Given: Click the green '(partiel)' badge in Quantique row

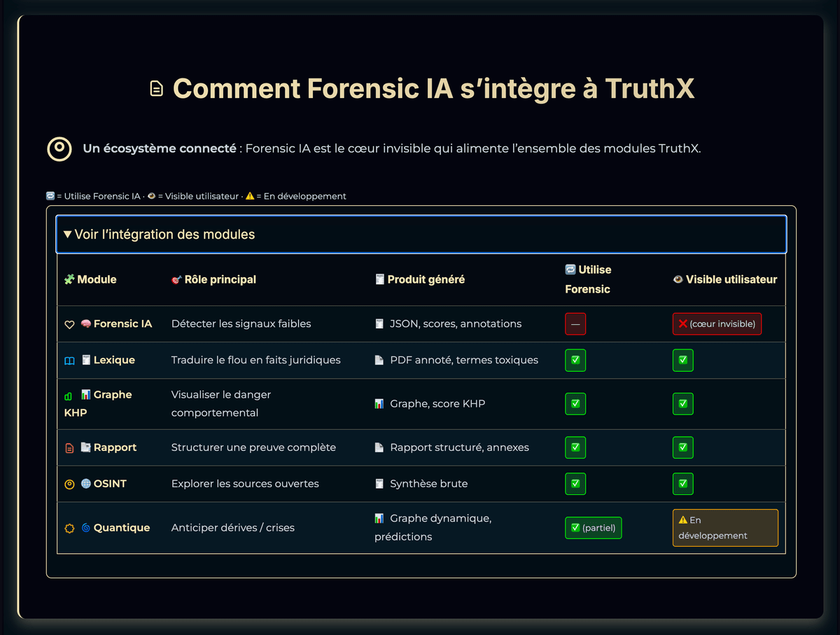Looking at the screenshot, I should click(x=594, y=528).
